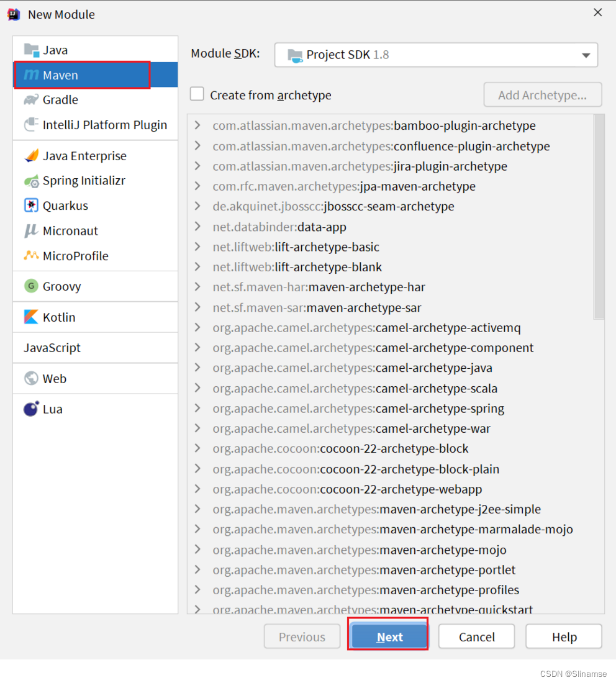This screenshot has width=616, height=683.
Task: Select cocoon-22-archetype-webapp entry
Action: (347, 489)
